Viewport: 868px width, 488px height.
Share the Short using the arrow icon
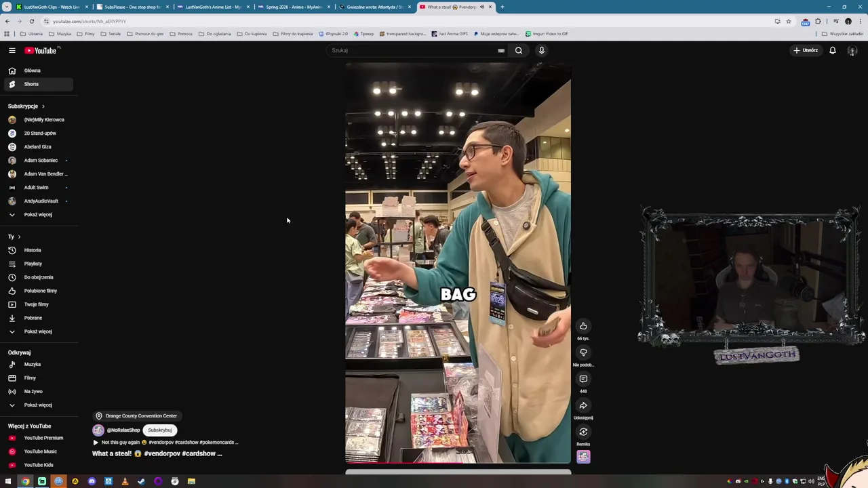point(583,405)
